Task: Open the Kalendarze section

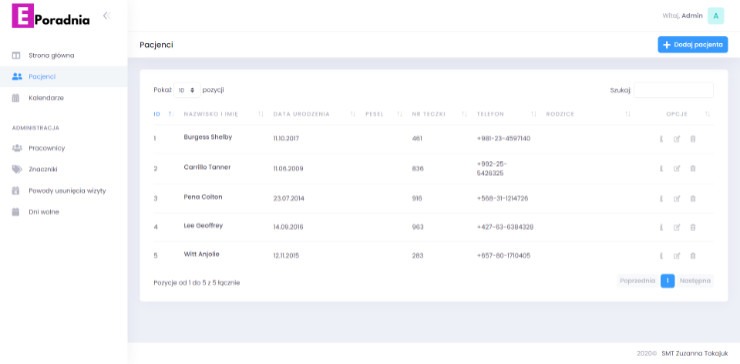Action: pyautogui.click(x=46, y=98)
